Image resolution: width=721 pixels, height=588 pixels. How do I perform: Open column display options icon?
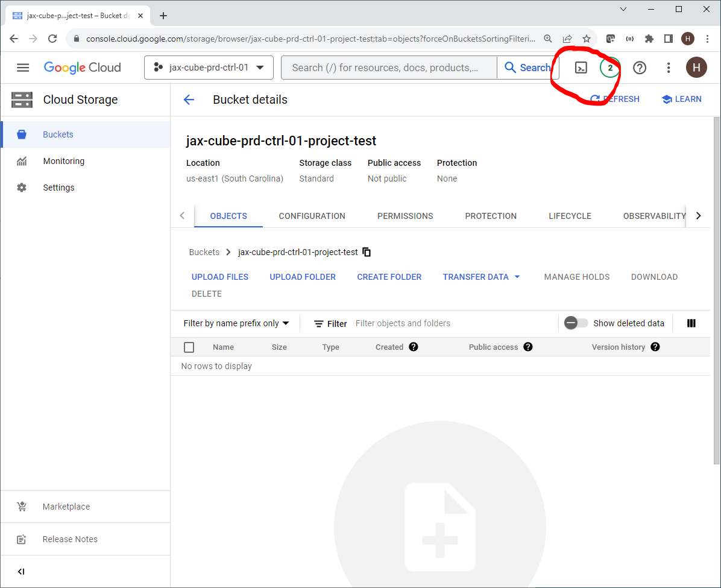(691, 323)
